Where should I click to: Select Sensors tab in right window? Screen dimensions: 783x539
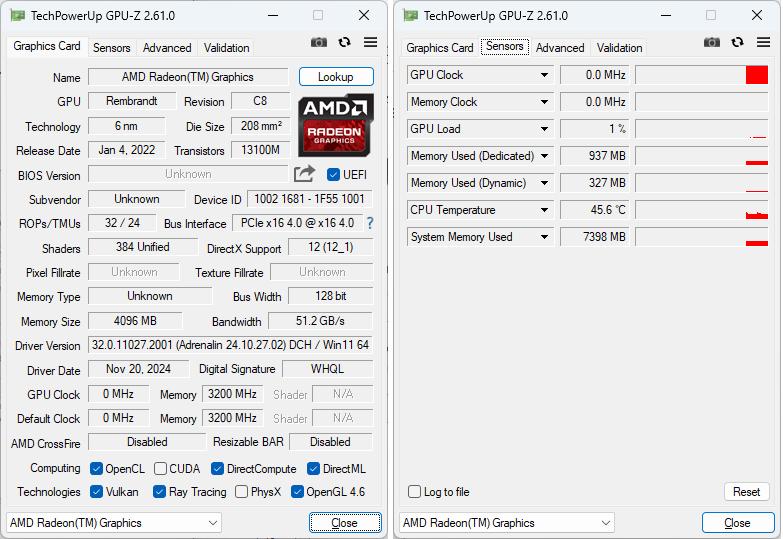(x=504, y=46)
